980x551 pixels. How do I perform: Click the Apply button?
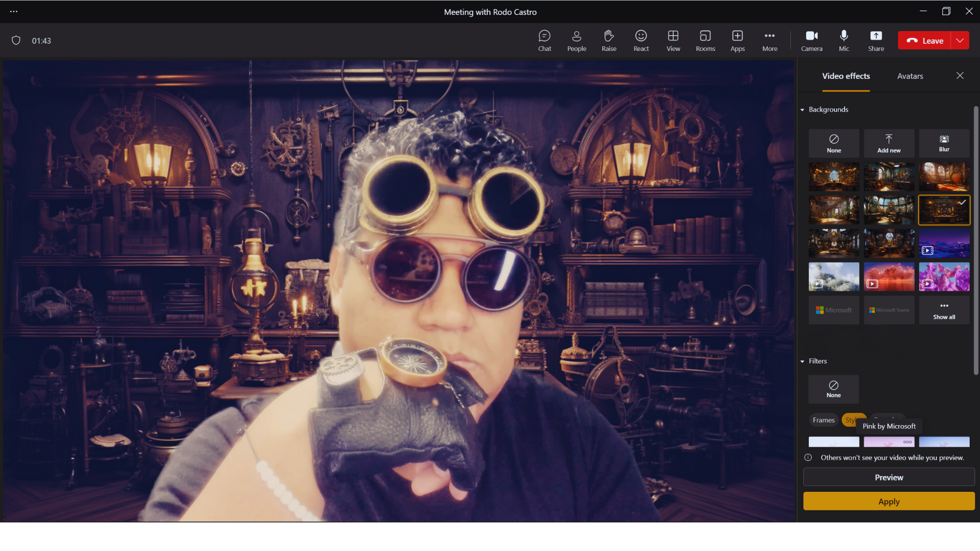coord(888,502)
